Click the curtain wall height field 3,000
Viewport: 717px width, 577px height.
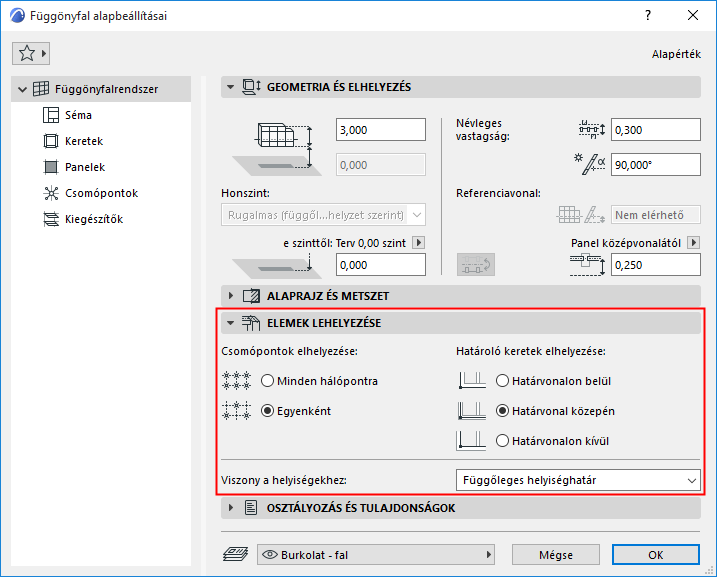pyautogui.click(x=381, y=130)
